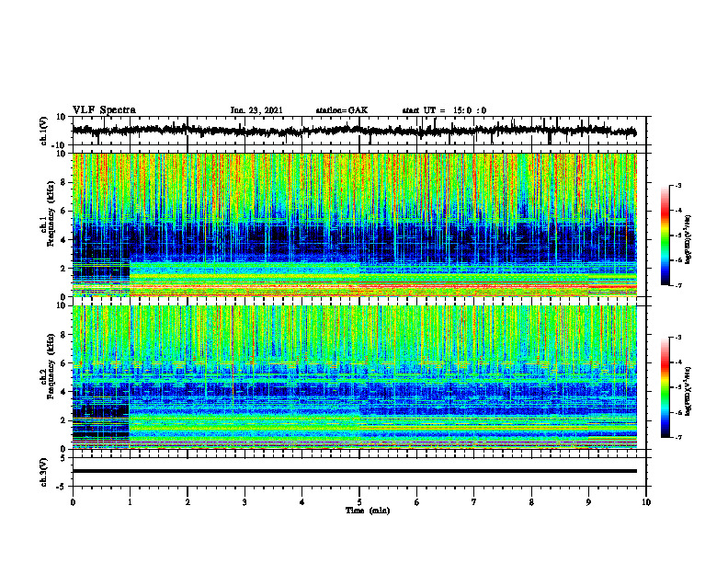
Task: Click the "4" kHz tick on the ch.1 frequency axis
Action: click(x=63, y=240)
